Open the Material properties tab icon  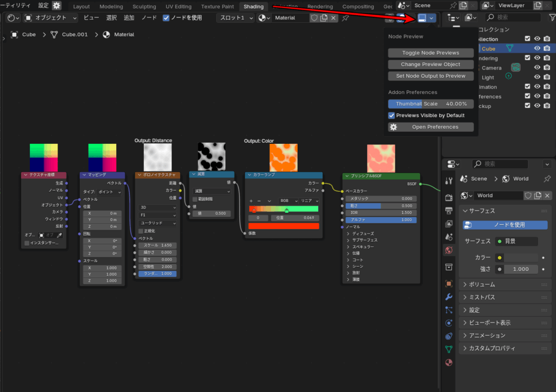click(x=449, y=363)
